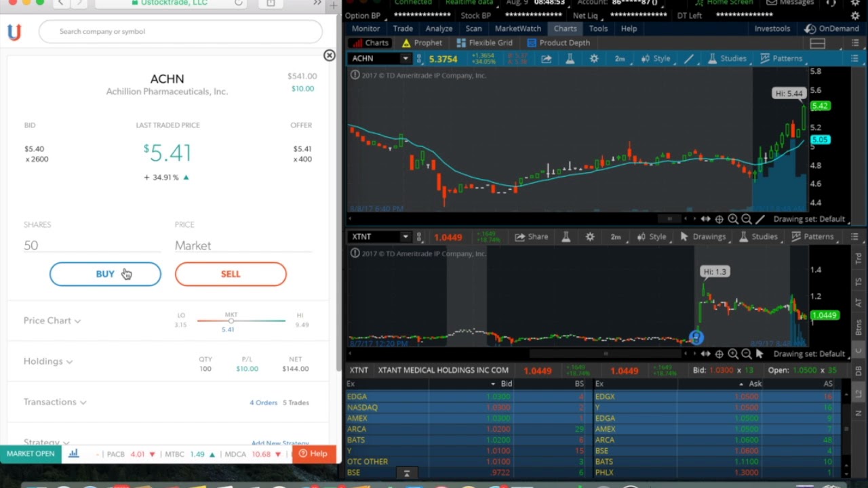Screen dimensions: 868x488
Task: Open the 2m timeframe dropdown on XTNT chart
Action: tap(616, 237)
